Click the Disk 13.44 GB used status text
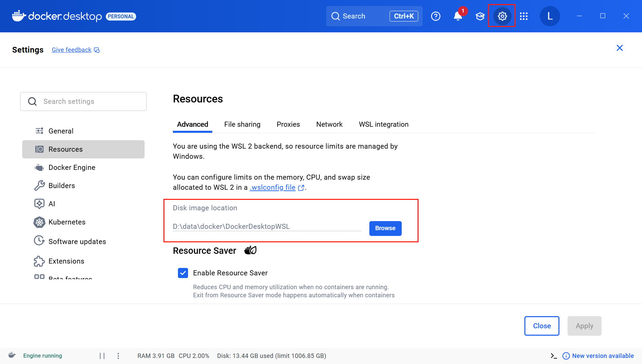Viewport: 642px width, 364px height. [272, 356]
